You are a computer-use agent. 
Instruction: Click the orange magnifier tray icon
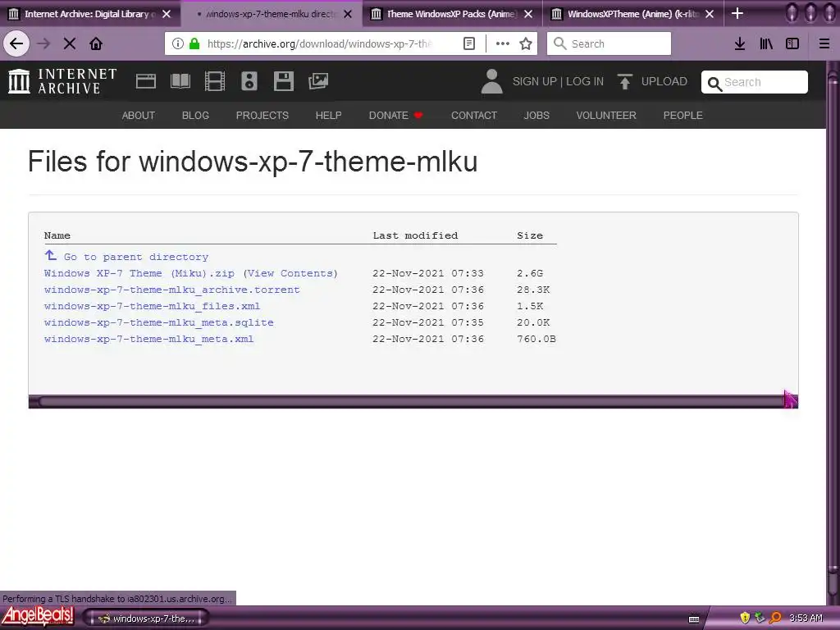(x=775, y=618)
